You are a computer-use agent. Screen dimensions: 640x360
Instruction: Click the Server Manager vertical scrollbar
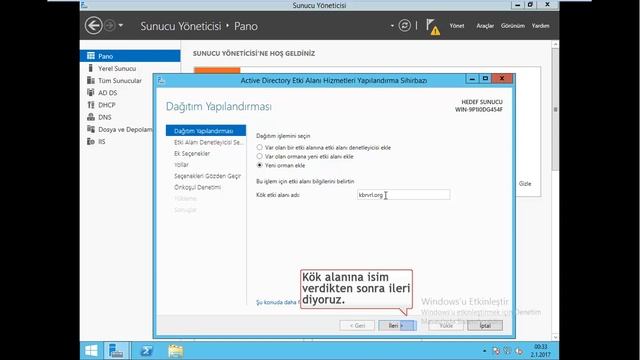tap(555, 109)
